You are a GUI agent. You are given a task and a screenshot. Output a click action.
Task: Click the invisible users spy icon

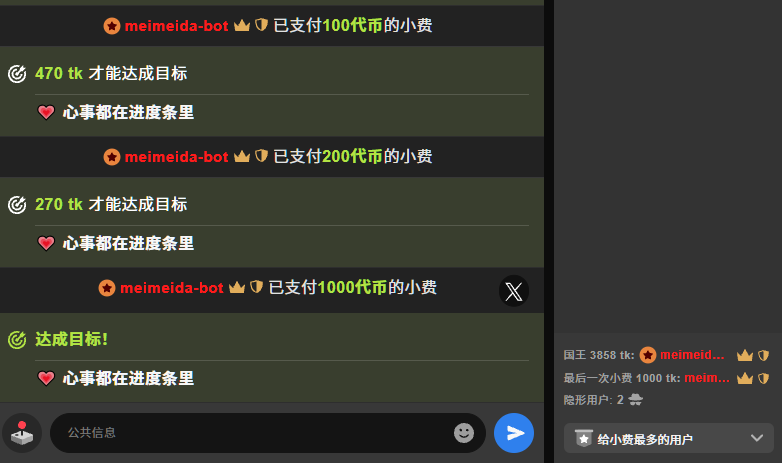635,400
